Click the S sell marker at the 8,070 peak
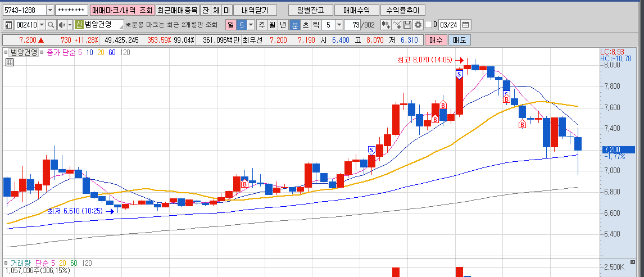Image resolution: width=644 pixels, height=277 pixels. point(459,75)
